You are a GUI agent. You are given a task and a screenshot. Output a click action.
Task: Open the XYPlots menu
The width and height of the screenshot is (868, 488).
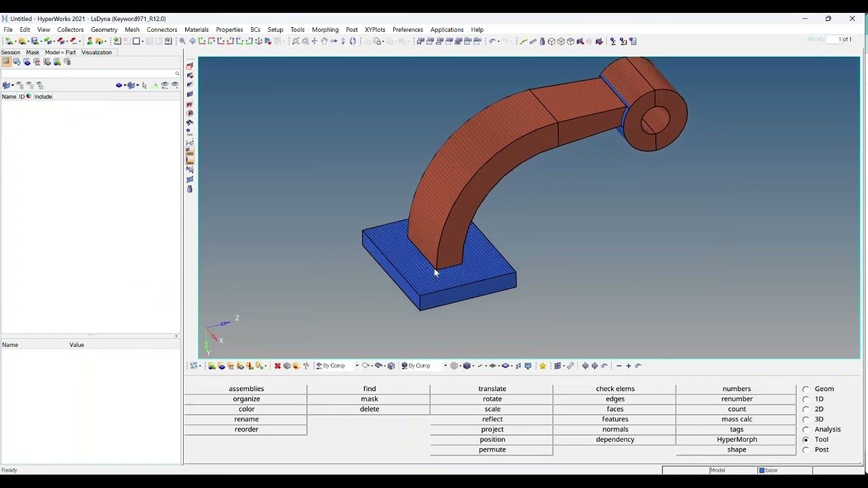pos(375,30)
